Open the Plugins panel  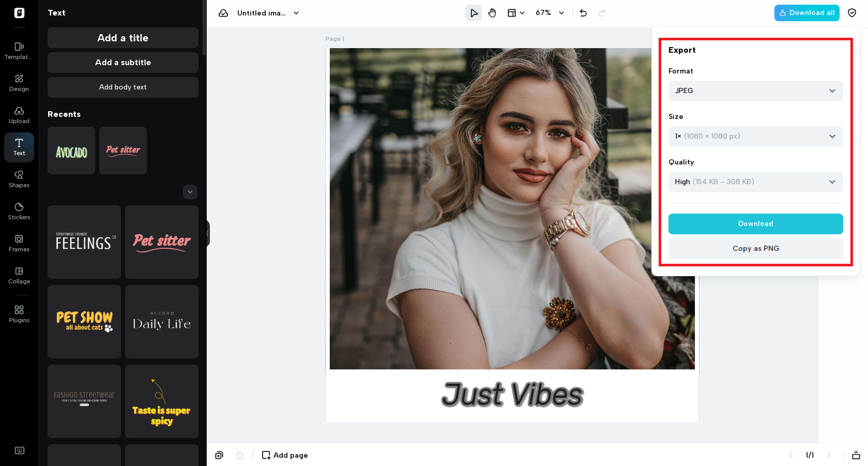tap(19, 314)
